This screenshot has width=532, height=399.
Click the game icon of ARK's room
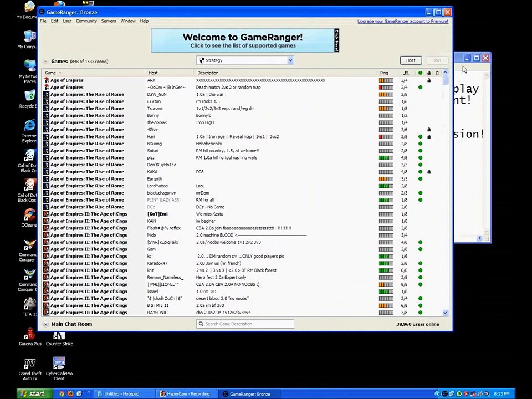(47, 80)
